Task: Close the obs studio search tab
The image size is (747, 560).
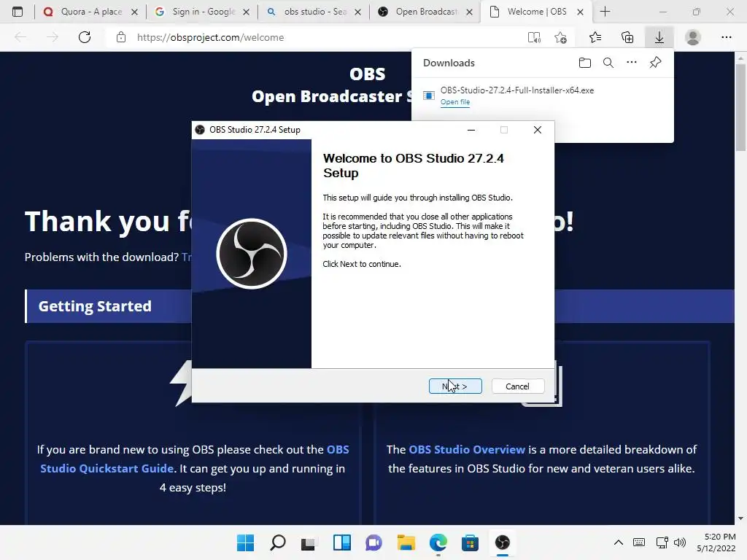Action: tap(357, 12)
